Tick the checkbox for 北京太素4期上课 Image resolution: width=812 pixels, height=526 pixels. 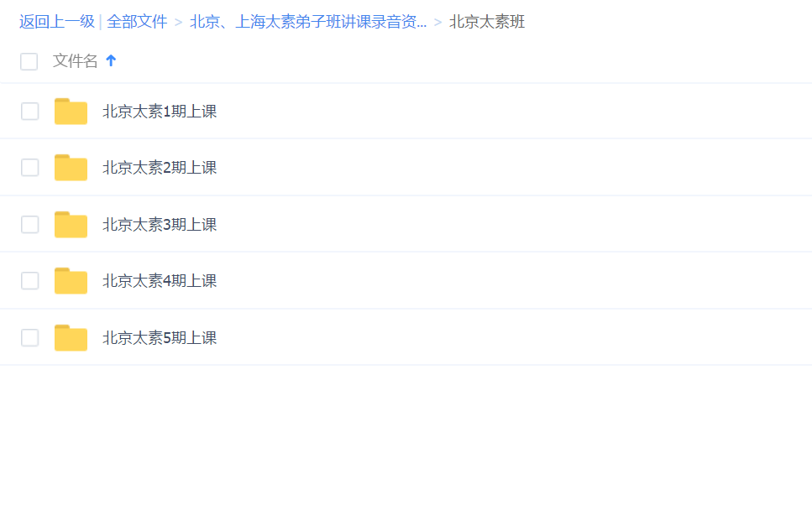[x=30, y=281]
